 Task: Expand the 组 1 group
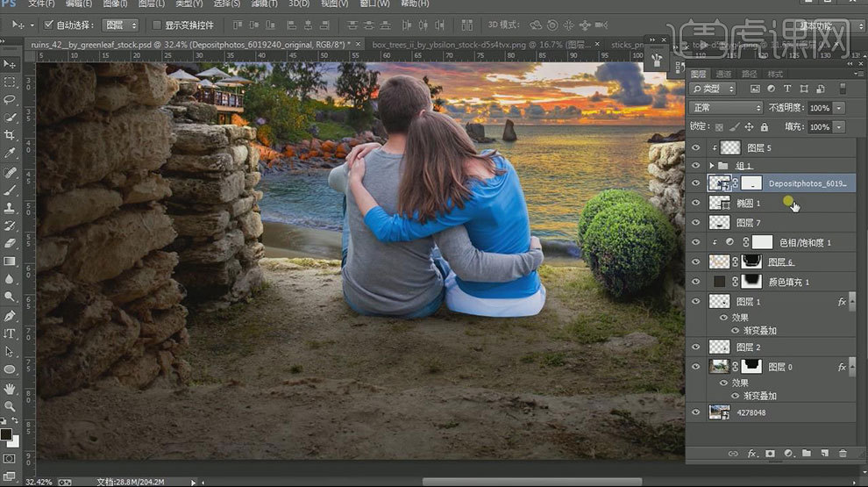pyautogui.click(x=712, y=166)
